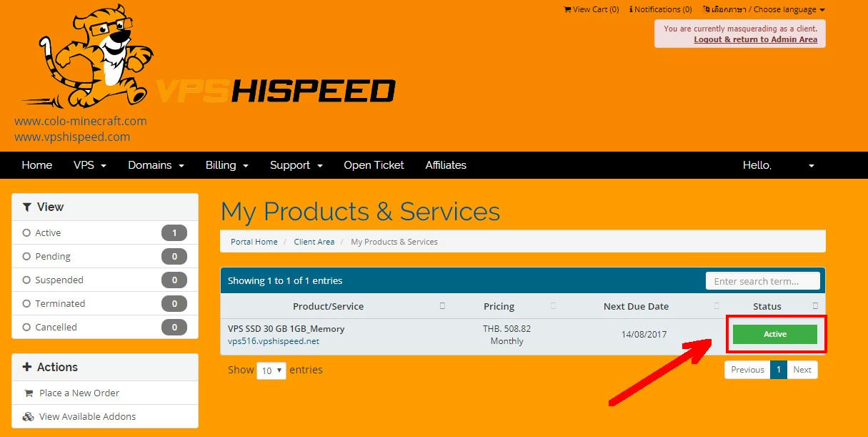Expand the VPS menu
This screenshot has width=868, height=437.
[90, 165]
